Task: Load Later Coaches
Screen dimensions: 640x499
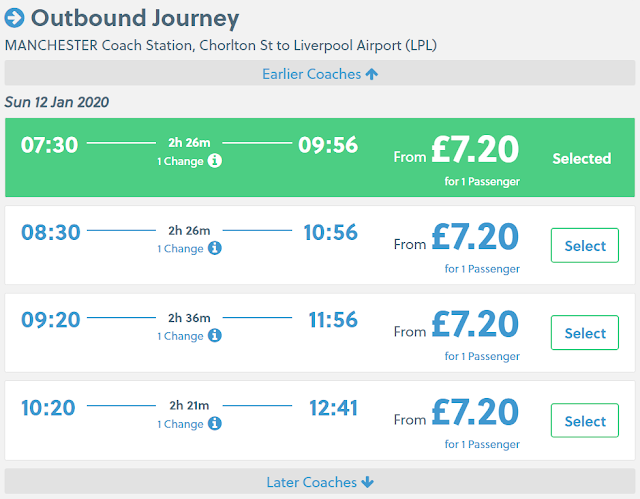Action: pos(310,482)
